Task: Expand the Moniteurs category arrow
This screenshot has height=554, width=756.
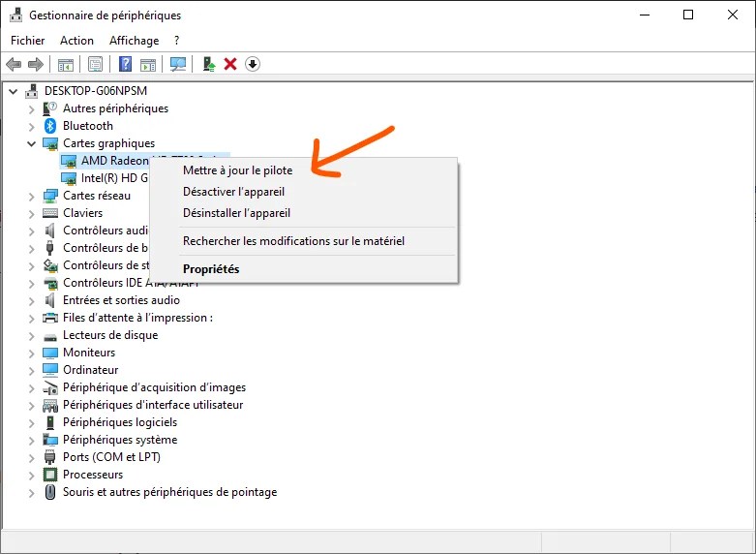Action: coord(31,354)
